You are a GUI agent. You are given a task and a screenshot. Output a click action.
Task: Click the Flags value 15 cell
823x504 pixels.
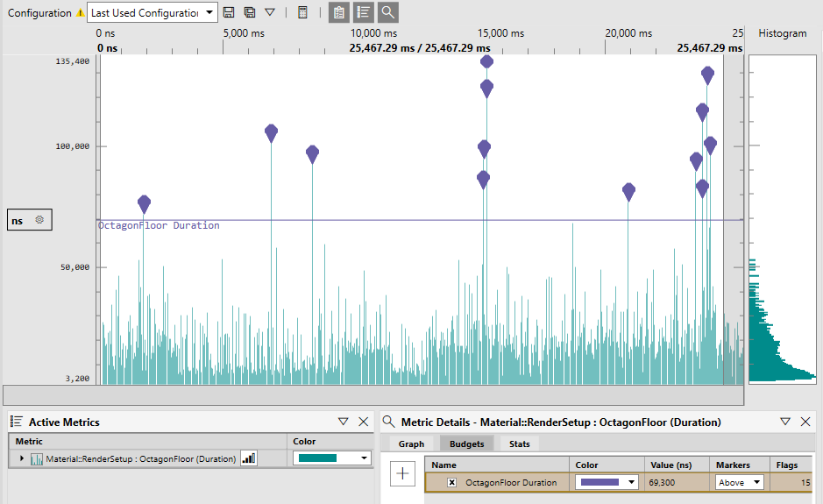(791, 482)
